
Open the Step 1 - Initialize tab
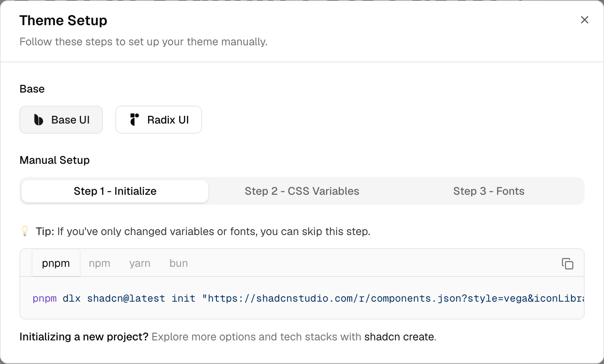pyautogui.click(x=115, y=191)
